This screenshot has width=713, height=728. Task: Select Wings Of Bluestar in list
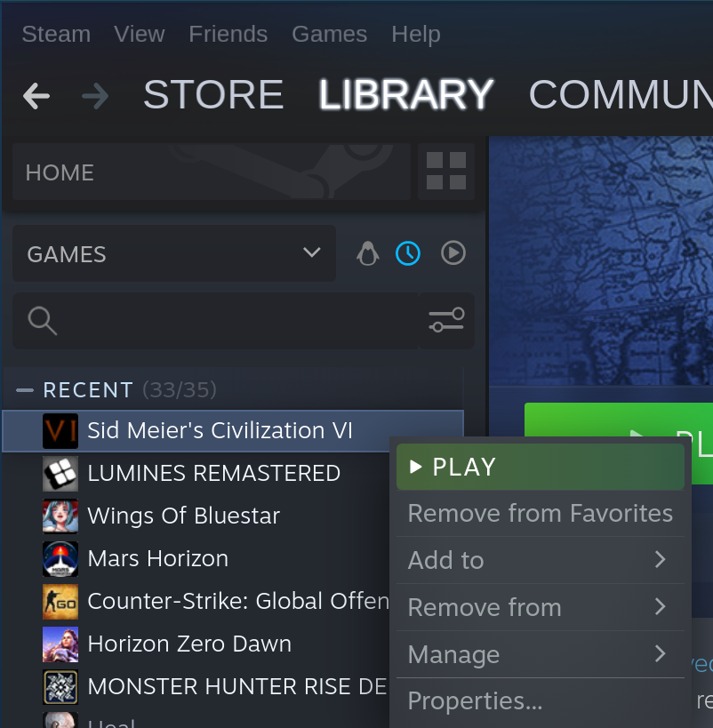point(183,516)
